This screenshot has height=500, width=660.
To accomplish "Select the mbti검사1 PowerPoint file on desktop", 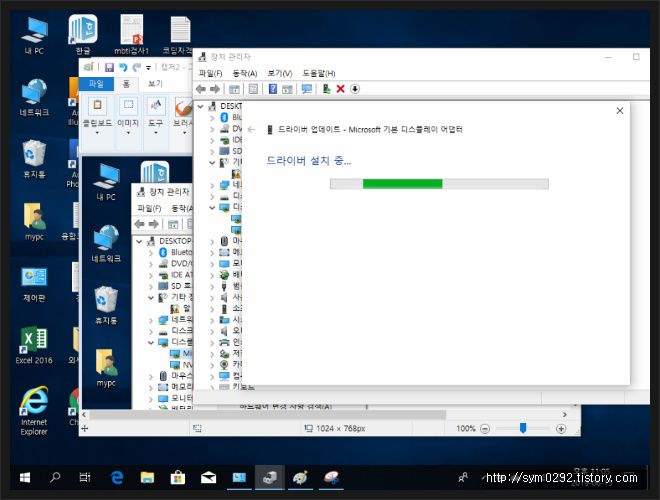I will pyautogui.click(x=132, y=35).
